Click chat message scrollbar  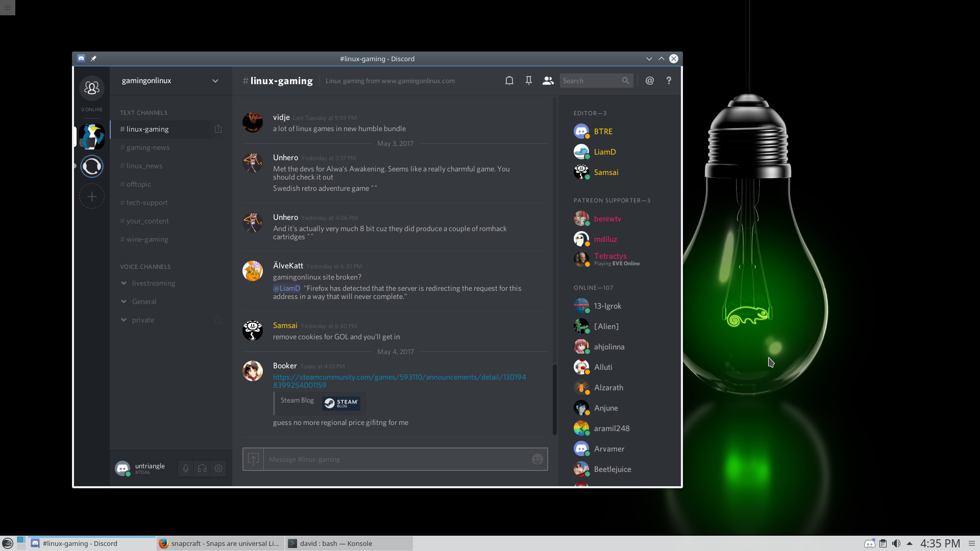coord(555,398)
